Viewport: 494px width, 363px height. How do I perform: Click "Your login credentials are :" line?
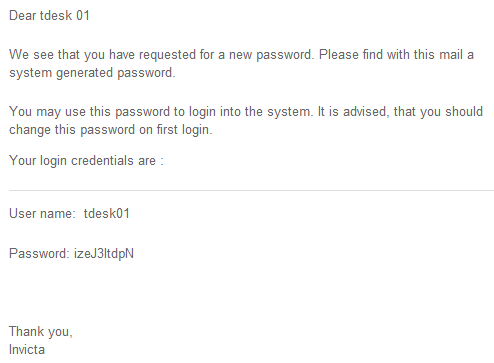pyautogui.click(x=86, y=161)
